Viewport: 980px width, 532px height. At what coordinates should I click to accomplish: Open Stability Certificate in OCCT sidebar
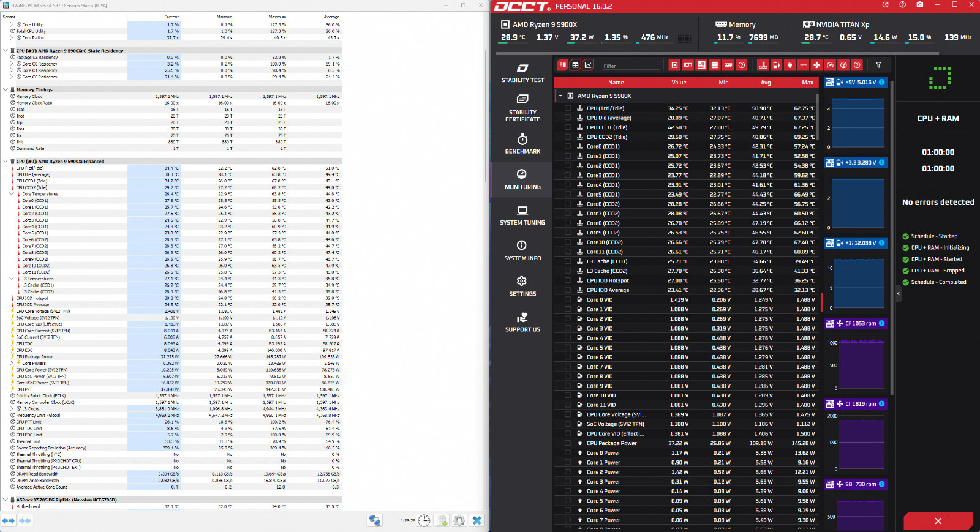click(x=522, y=108)
